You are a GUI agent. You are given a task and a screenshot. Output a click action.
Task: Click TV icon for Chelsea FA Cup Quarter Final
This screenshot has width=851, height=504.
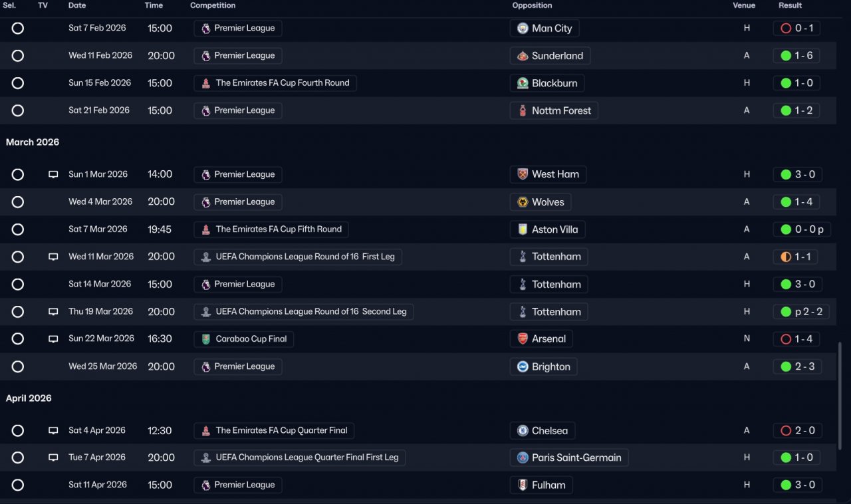click(x=53, y=430)
